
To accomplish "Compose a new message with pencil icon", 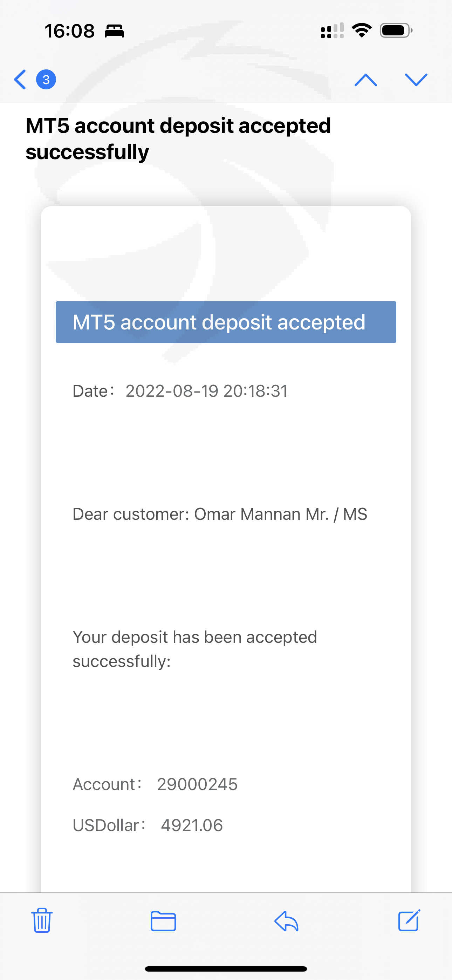I will pos(409,920).
